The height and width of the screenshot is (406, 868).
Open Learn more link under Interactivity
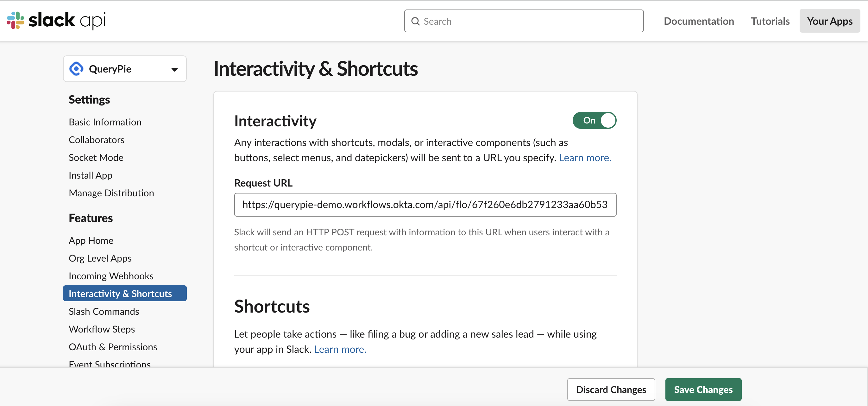pyautogui.click(x=585, y=158)
